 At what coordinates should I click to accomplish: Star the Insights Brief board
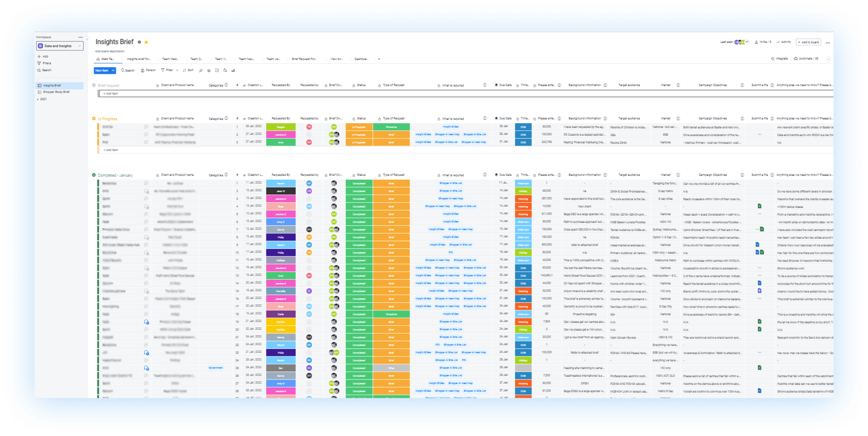pos(146,42)
